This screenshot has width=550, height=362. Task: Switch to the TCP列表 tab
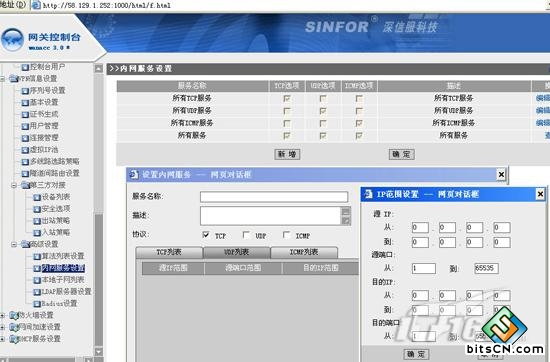pyautogui.click(x=169, y=252)
